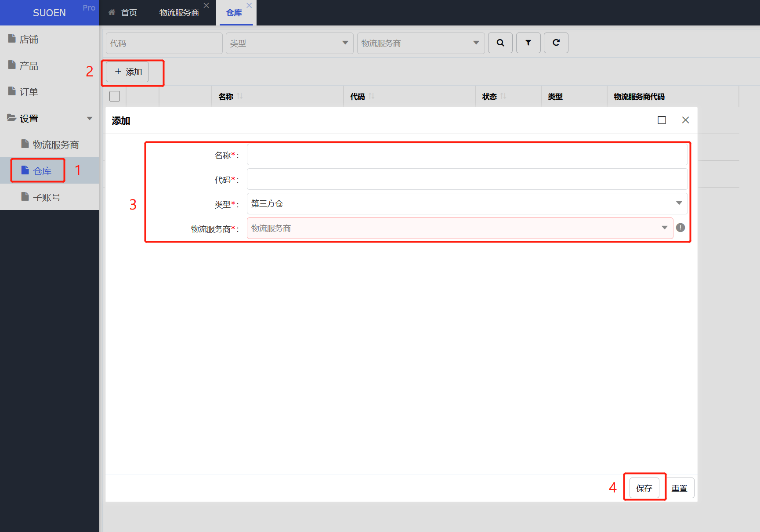Open the 物流服务商 dropdown in the form
Viewport: 760px width, 532px height.
(460, 228)
